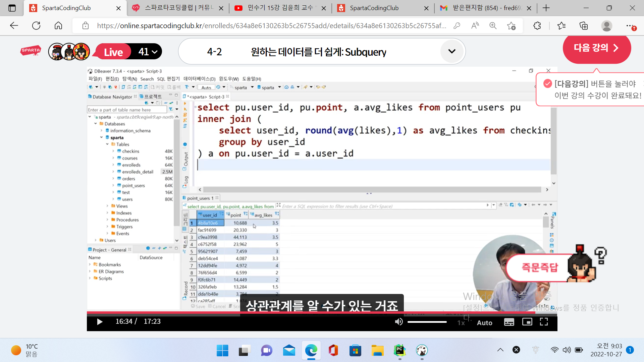
Task: Adjust the video volume slider
Action: click(427, 322)
